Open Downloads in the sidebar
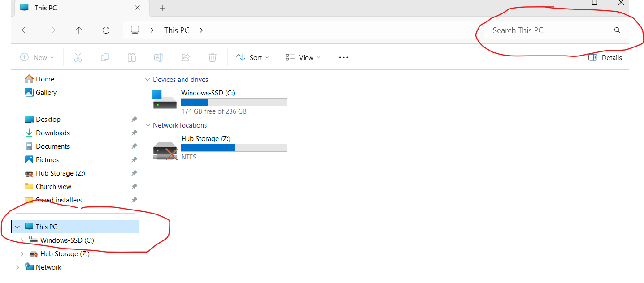644x283 pixels. 52,133
